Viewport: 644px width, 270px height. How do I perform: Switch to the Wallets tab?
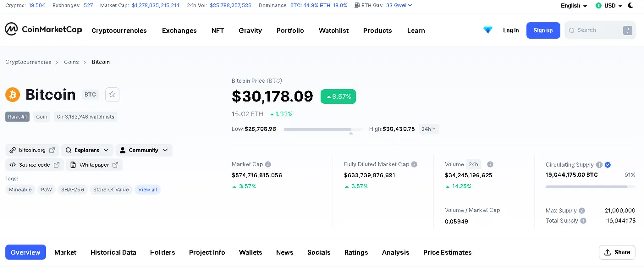[251, 252]
